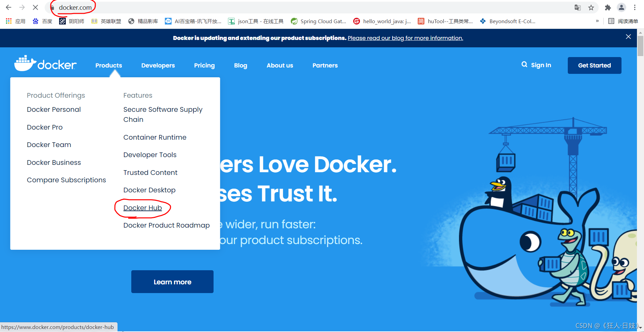Viewport: 644px width, 332px height.
Task: Click the lock icon in the address bar
Action: pyautogui.click(x=52, y=7)
